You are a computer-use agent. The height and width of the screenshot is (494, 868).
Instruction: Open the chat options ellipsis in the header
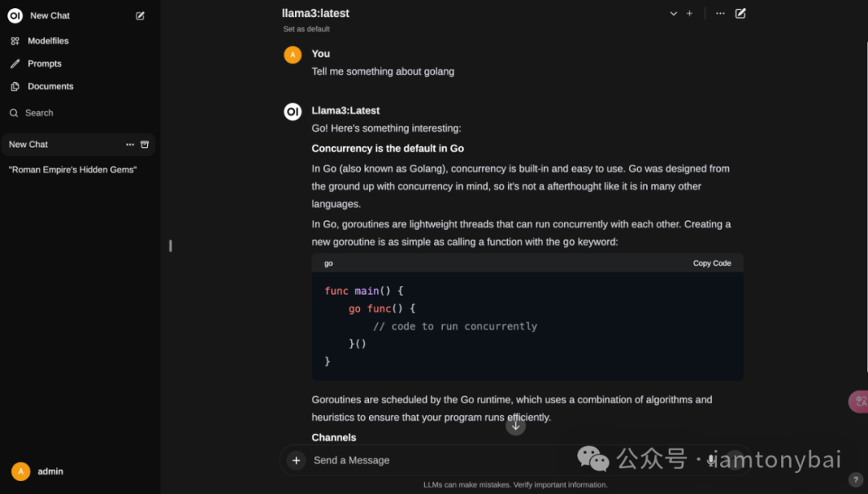pos(720,14)
